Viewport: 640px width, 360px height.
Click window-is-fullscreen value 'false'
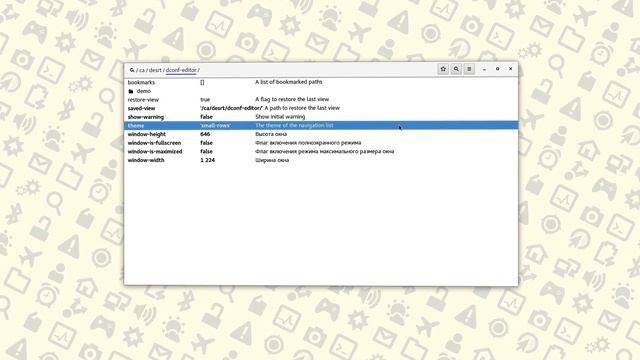click(206, 143)
